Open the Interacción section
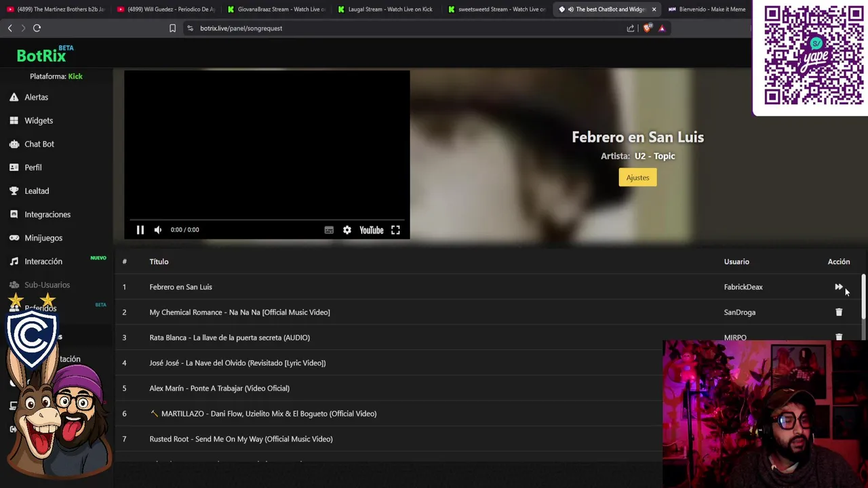The height and width of the screenshot is (488, 868). tap(43, 262)
